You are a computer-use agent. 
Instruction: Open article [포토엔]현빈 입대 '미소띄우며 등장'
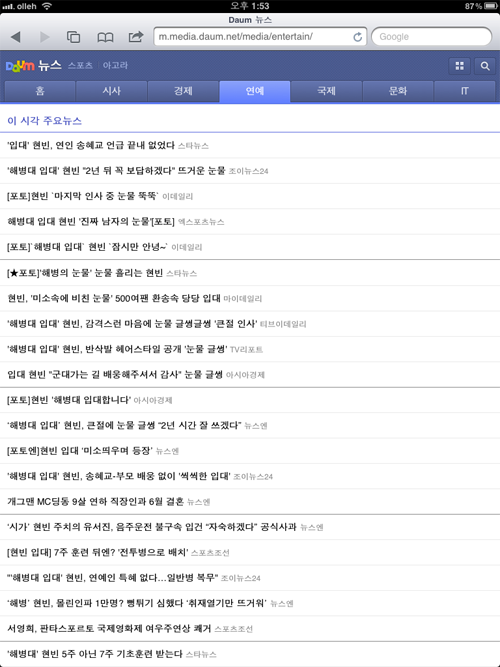coord(250,451)
